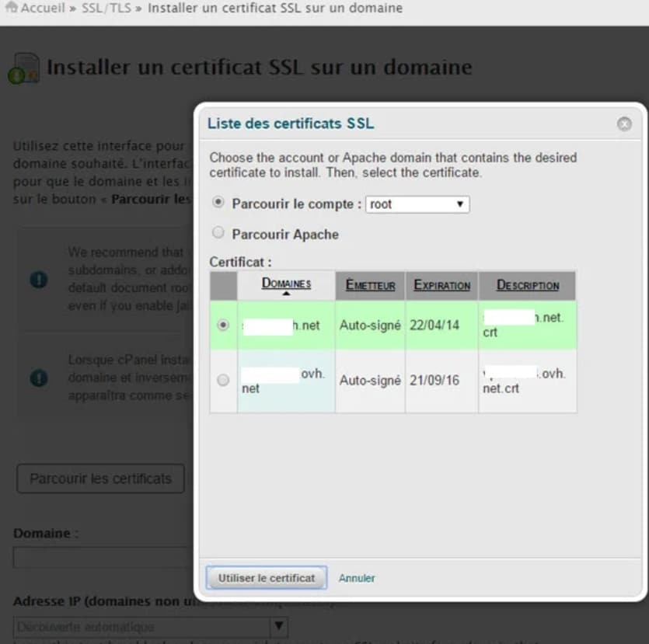Image resolution: width=649 pixels, height=644 pixels.
Task: Click the 21/09/16 expiration cell
Action: click(x=441, y=381)
